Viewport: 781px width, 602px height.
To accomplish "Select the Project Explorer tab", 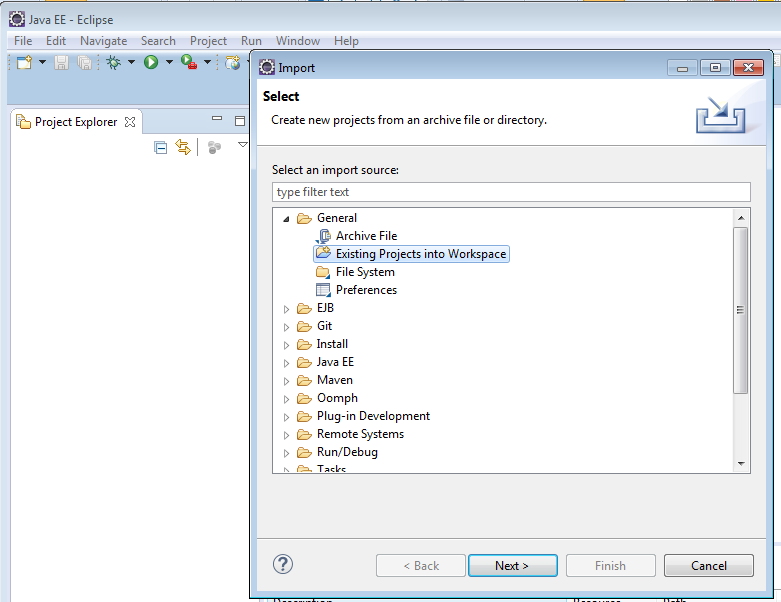I will coord(76,122).
